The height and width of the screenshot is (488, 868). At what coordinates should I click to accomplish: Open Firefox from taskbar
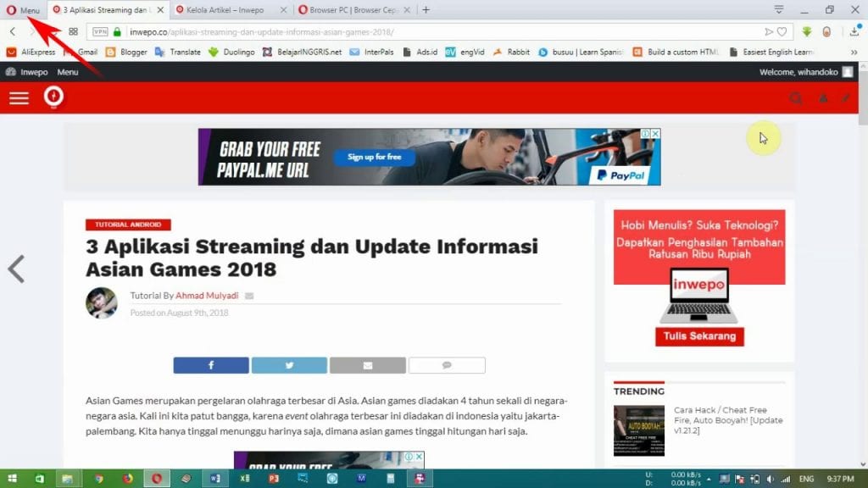pos(127,479)
